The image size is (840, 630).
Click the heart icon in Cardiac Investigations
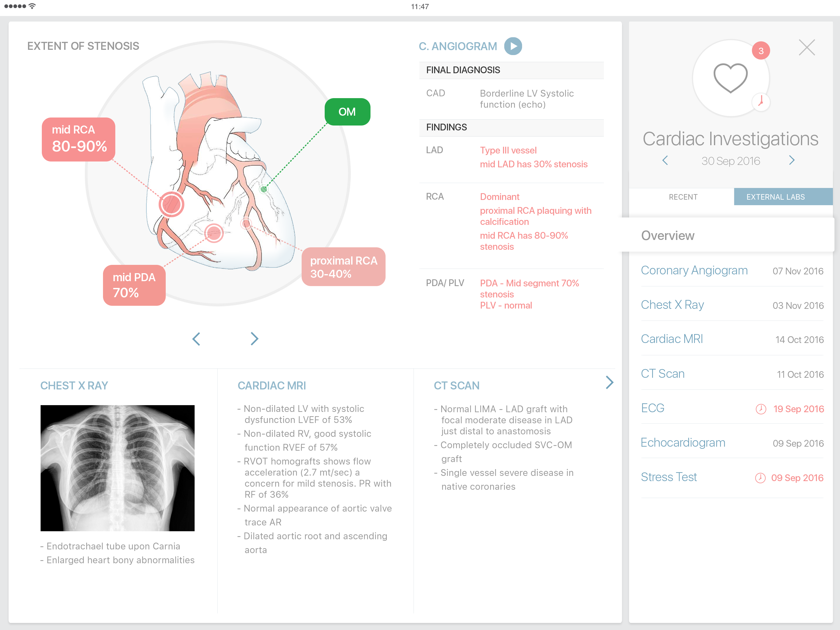[730, 78]
